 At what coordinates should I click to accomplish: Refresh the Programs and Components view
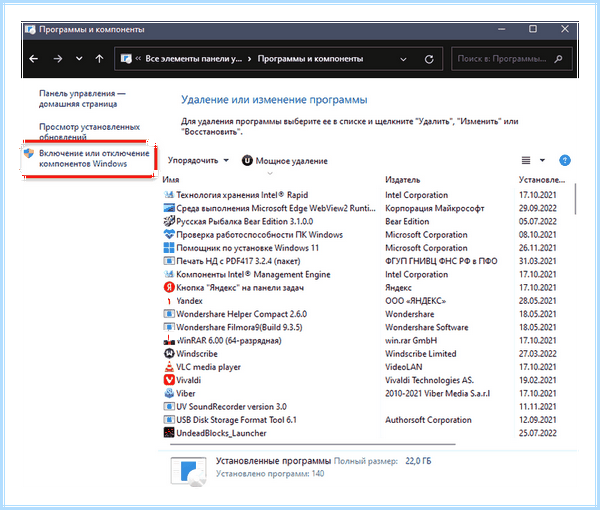pyautogui.click(x=429, y=59)
